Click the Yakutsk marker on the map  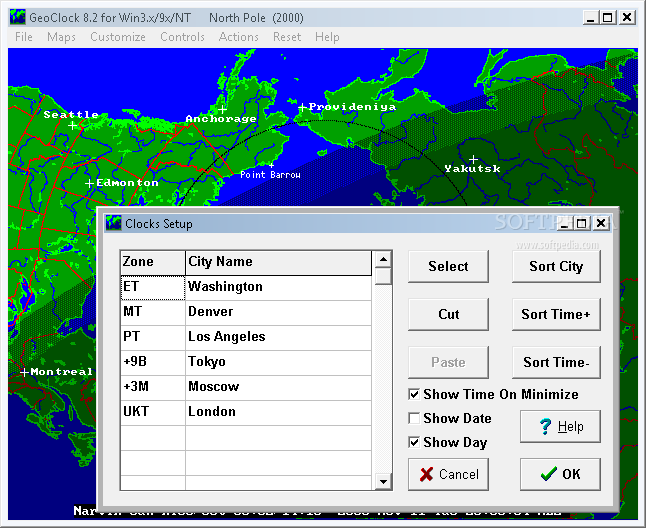pos(473,159)
